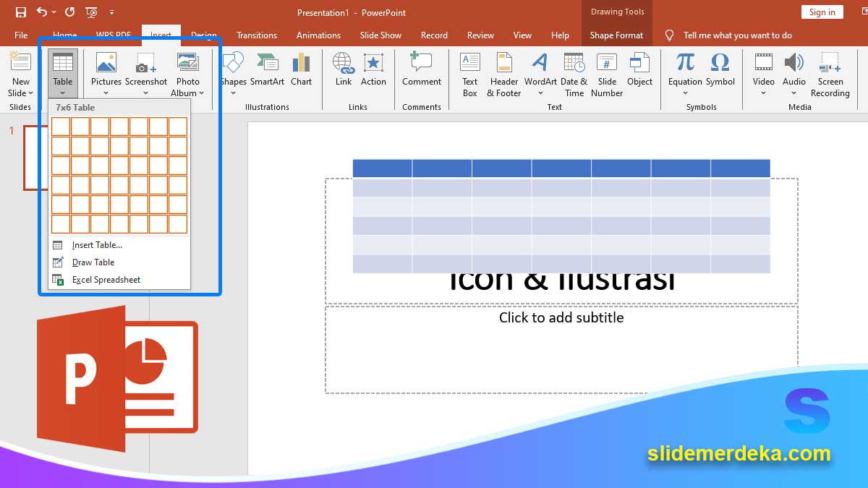Screen dimensions: 868x488
Task: Insert a SmartArt graphic
Action: click(x=267, y=69)
